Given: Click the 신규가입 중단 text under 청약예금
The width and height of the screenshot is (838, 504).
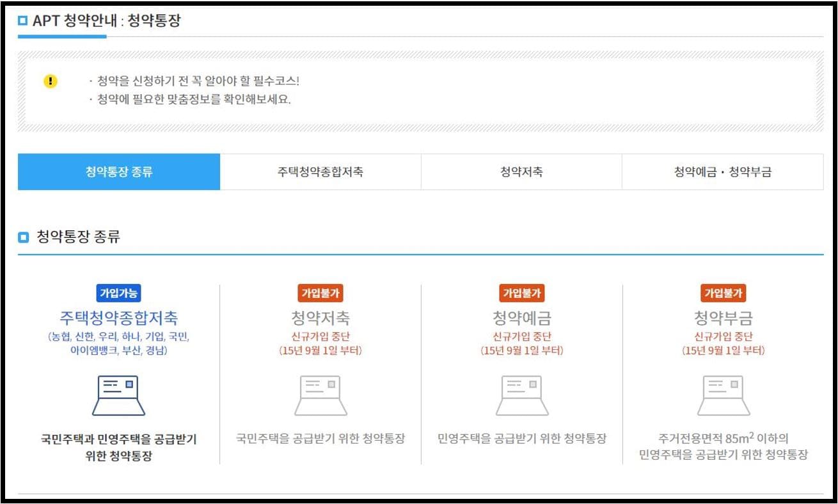Looking at the screenshot, I should pos(522,336).
